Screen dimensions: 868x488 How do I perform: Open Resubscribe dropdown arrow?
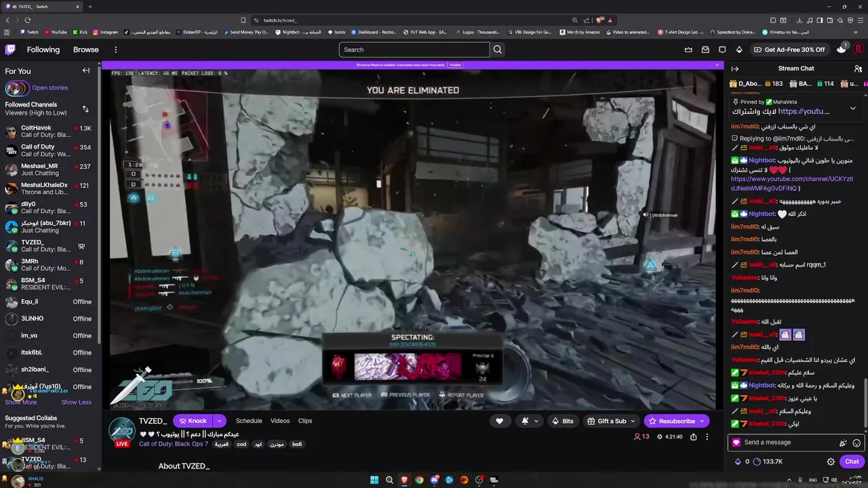tap(703, 421)
